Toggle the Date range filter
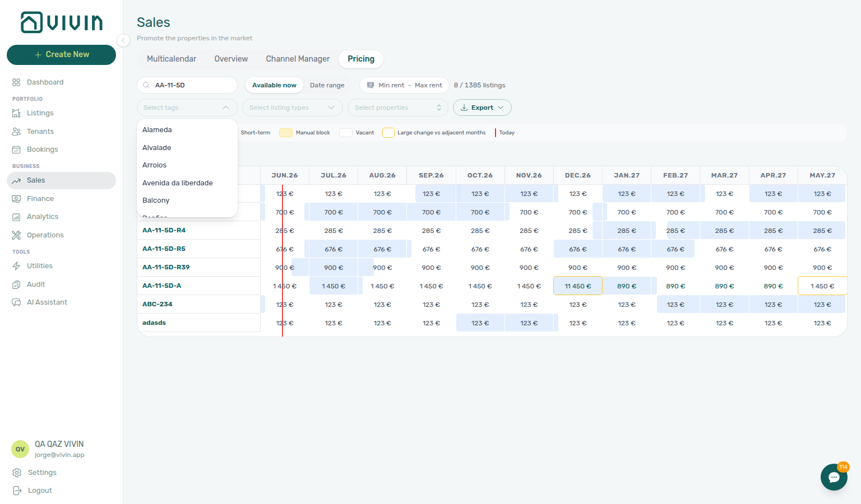861x504 pixels. click(327, 85)
